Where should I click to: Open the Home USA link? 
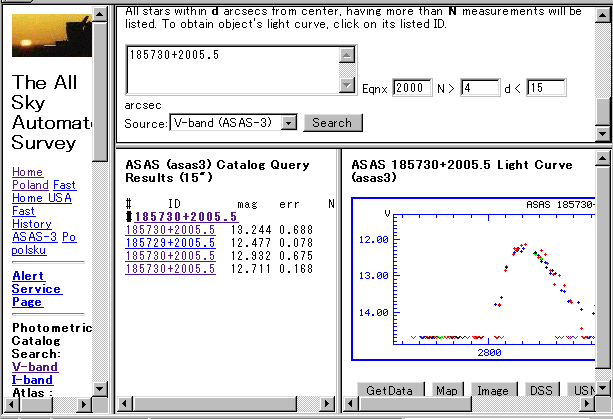[42, 198]
